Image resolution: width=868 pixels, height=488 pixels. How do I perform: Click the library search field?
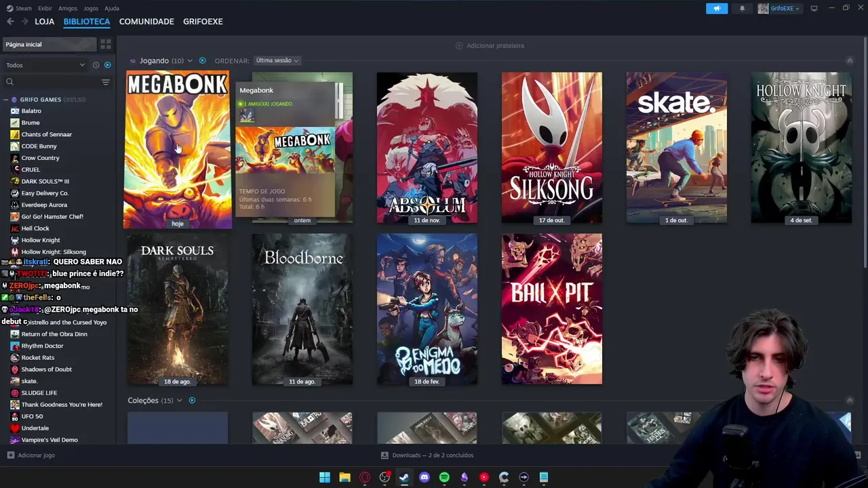[x=52, y=82]
